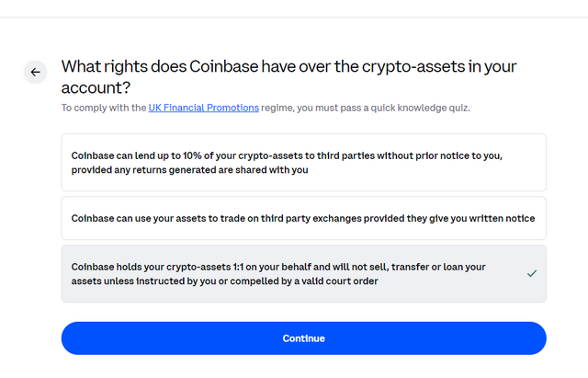Click the 'To comply with the' subtitle text
This screenshot has width=588, height=378.
point(103,108)
